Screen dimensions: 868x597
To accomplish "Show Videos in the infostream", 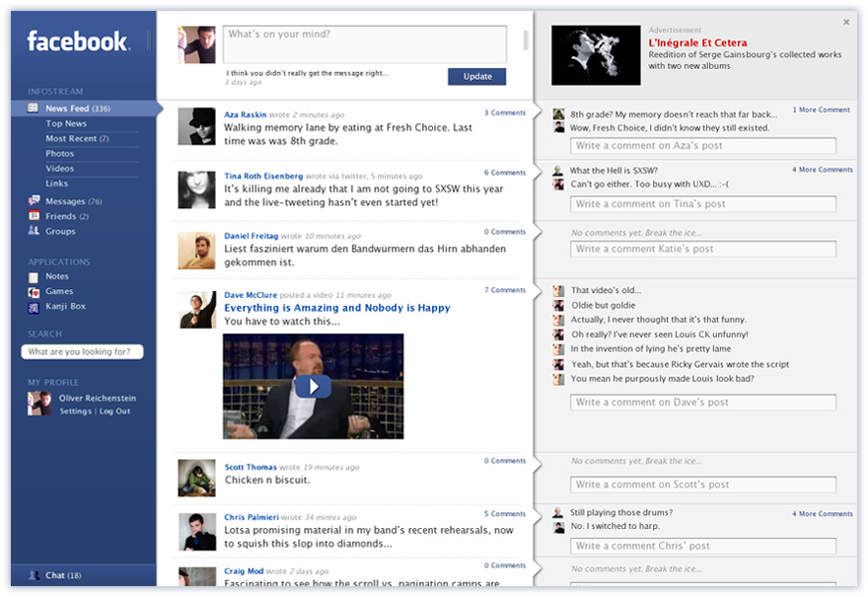I will click(x=60, y=169).
